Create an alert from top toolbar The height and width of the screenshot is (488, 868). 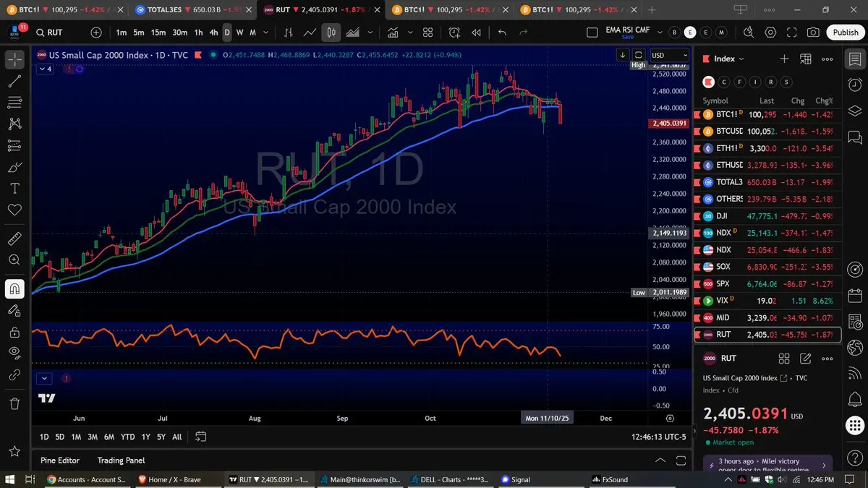(454, 33)
